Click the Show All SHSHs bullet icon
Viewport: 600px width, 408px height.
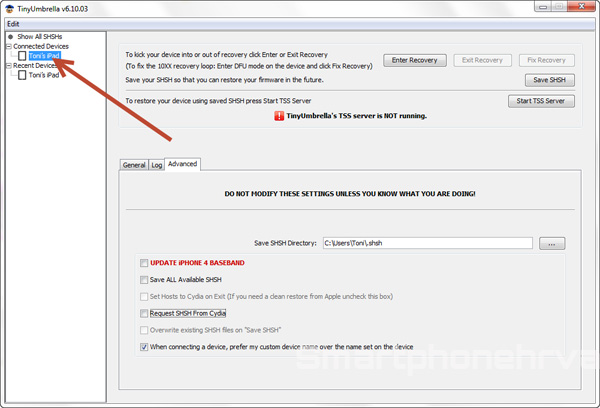coord(9,36)
